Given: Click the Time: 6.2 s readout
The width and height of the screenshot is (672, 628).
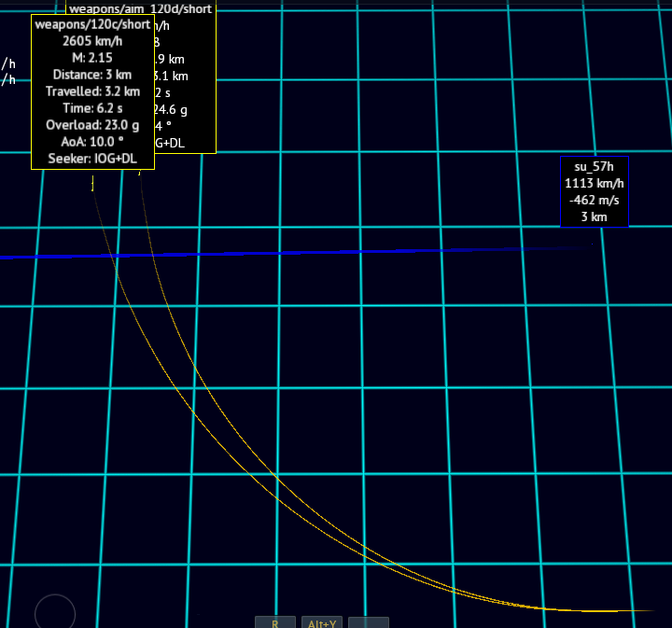Looking at the screenshot, I should (x=92, y=108).
